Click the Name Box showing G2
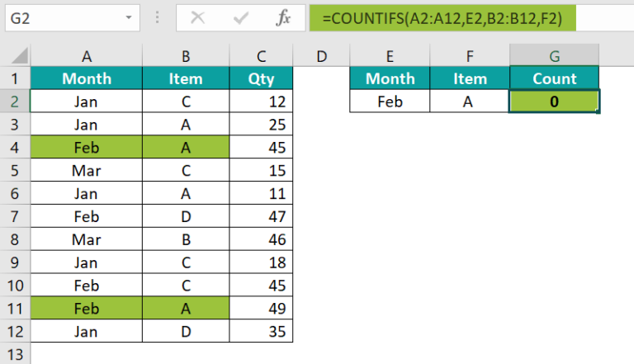Image resolution: width=634 pixels, height=364 pixels. click(x=73, y=18)
